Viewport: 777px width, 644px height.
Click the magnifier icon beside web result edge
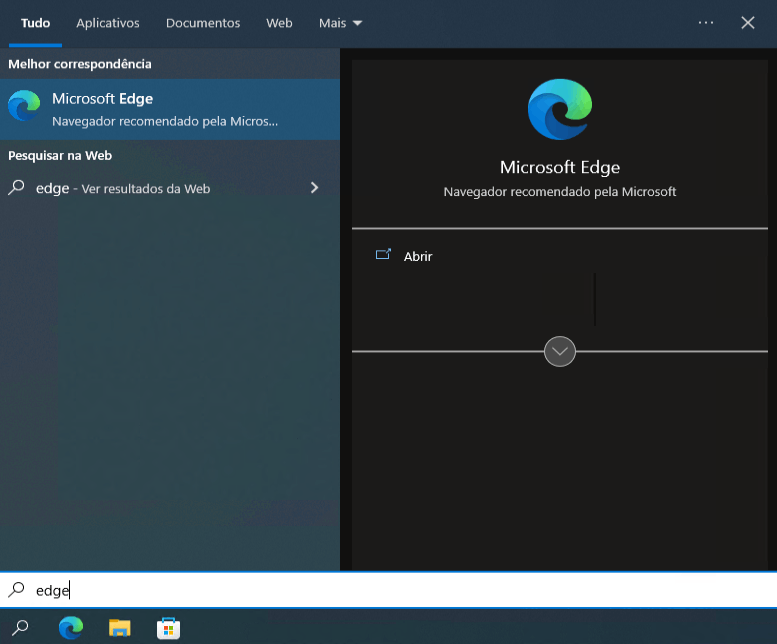[x=16, y=188]
